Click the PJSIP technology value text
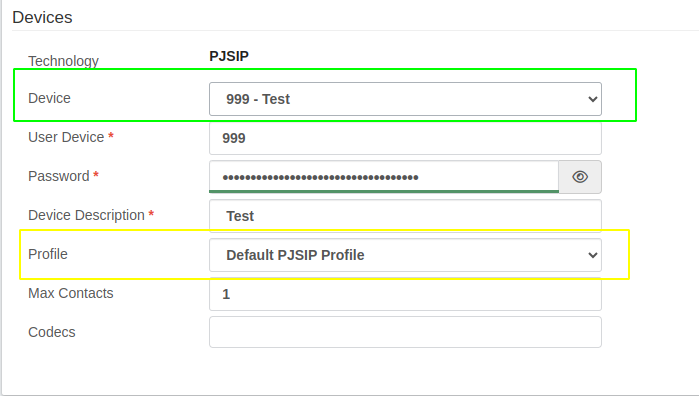Screen dimensions: 699x396 [229, 56]
